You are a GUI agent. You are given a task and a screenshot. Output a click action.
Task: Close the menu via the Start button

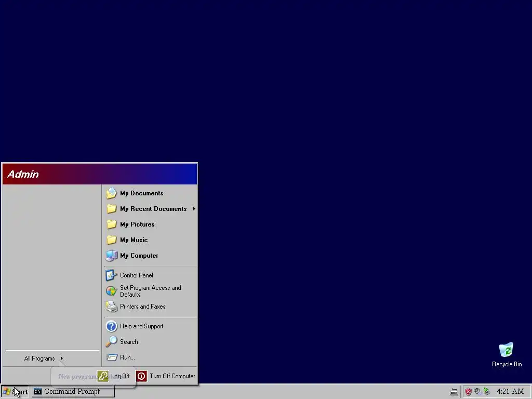(15, 392)
